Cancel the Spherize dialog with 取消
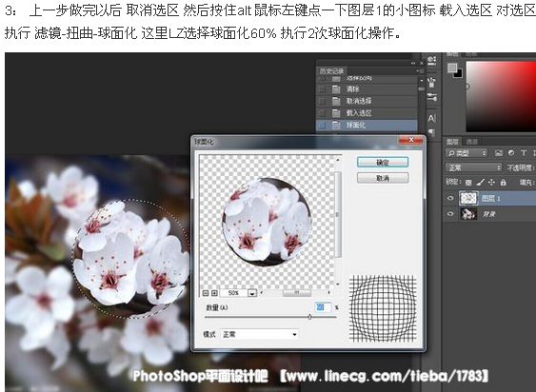 [383, 178]
